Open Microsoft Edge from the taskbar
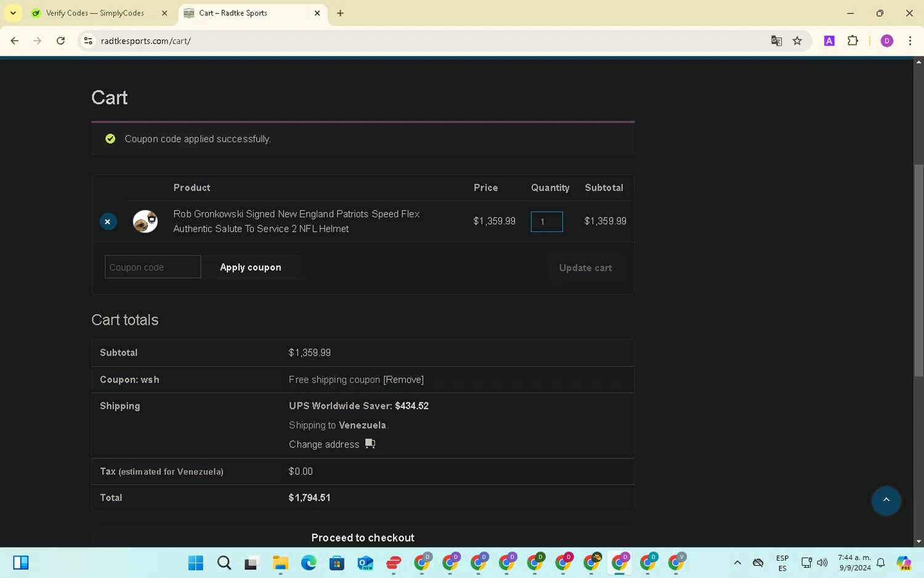Image resolution: width=924 pixels, height=578 pixels. [309, 563]
